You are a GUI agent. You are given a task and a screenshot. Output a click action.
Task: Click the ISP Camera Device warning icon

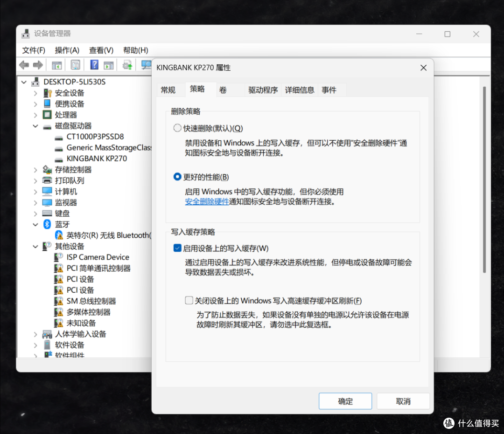pyautogui.click(x=58, y=257)
